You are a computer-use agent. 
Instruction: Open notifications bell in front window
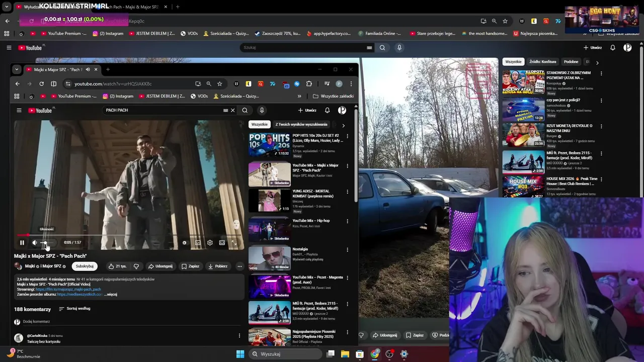tap(327, 110)
